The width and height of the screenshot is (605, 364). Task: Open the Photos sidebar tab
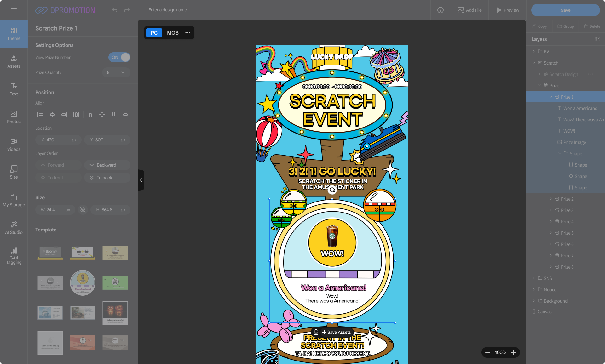pos(14,117)
